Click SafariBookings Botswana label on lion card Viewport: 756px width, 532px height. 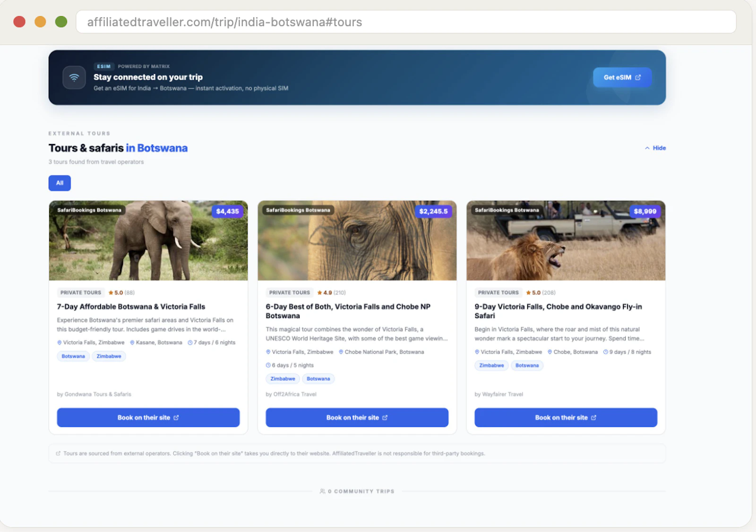tap(507, 210)
